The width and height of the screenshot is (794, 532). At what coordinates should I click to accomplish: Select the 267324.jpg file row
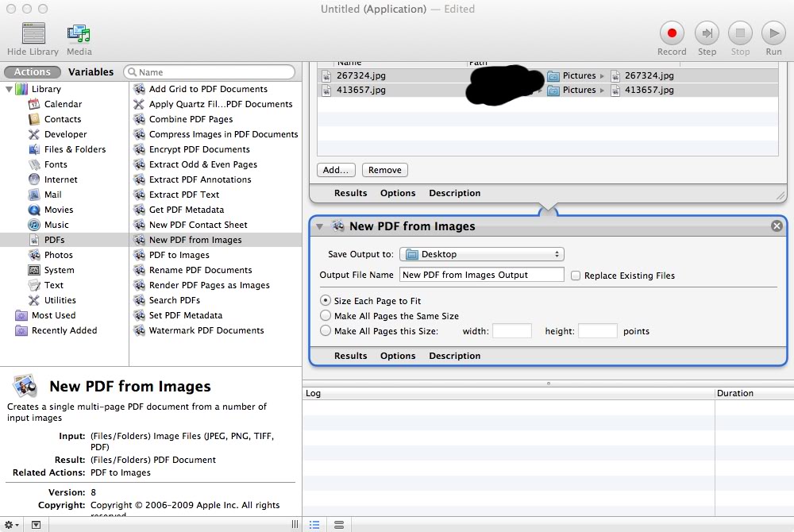coord(548,76)
